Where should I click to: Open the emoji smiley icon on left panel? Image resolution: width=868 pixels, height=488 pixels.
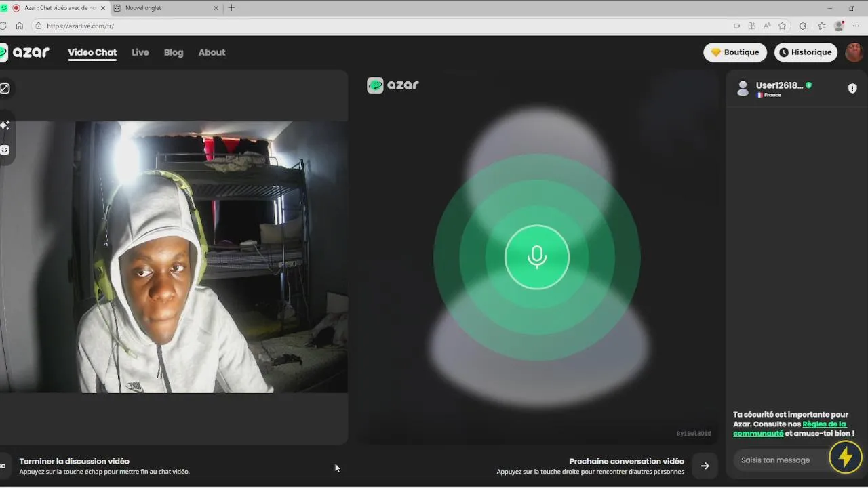click(x=5, y=150)
